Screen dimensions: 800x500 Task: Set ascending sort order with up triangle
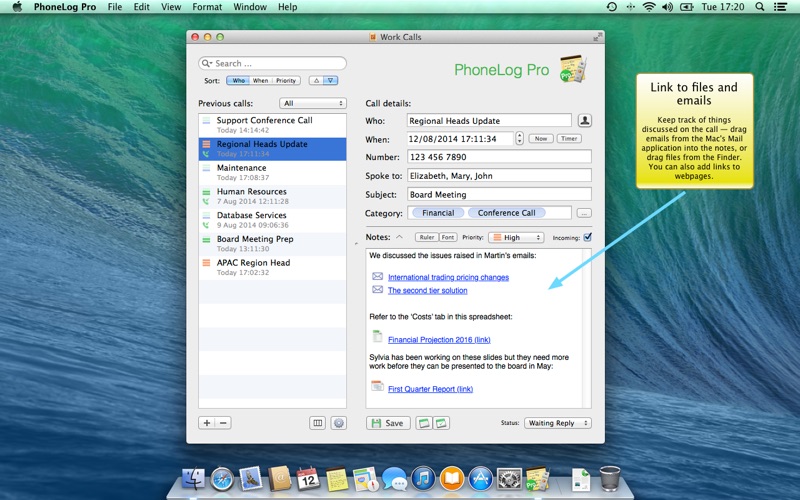(316, 81)
